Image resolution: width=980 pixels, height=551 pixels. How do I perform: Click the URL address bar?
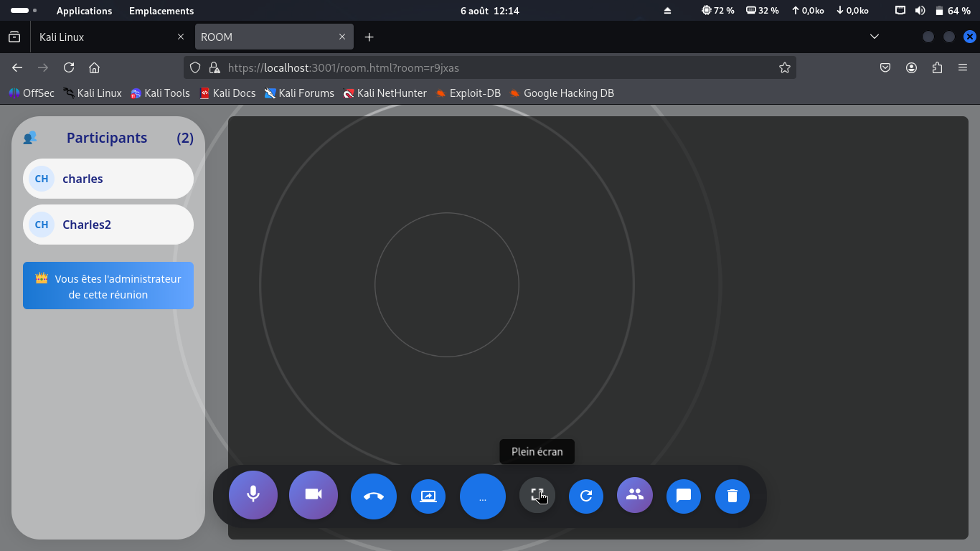(x=488, y=68)
